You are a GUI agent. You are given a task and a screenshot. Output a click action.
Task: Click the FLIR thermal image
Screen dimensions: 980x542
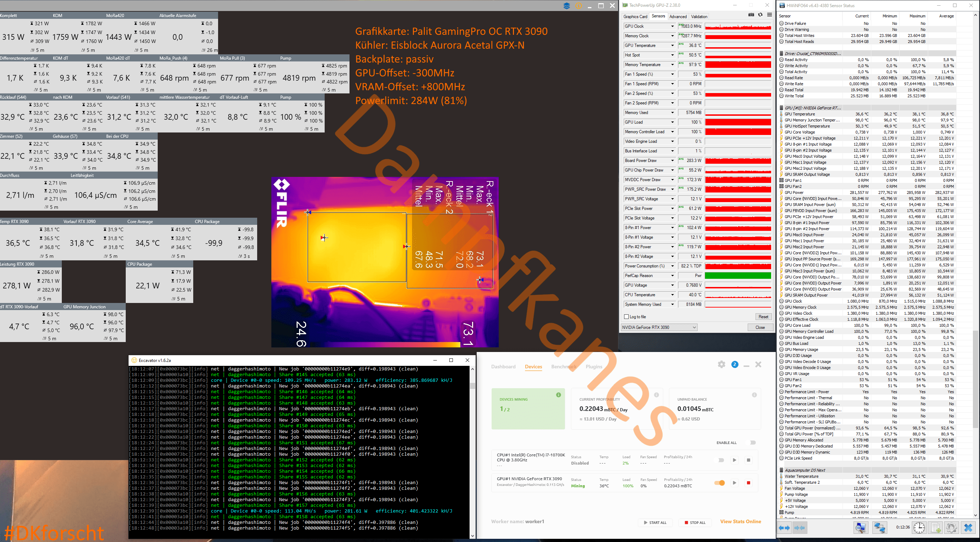385,262
